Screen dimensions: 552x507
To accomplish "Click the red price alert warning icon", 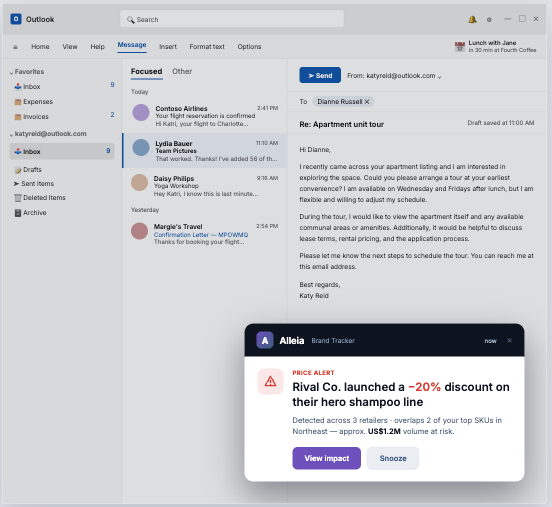I will (x=270, y=381).
